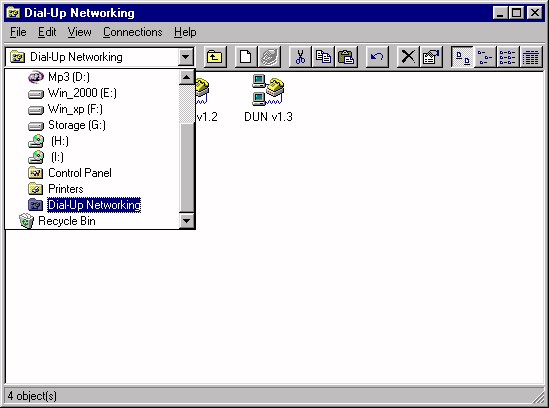Switch to Details view
Image resolution: width=549 pixels, height=408 pixels.
pyautogui.click(x=531, y=57)
